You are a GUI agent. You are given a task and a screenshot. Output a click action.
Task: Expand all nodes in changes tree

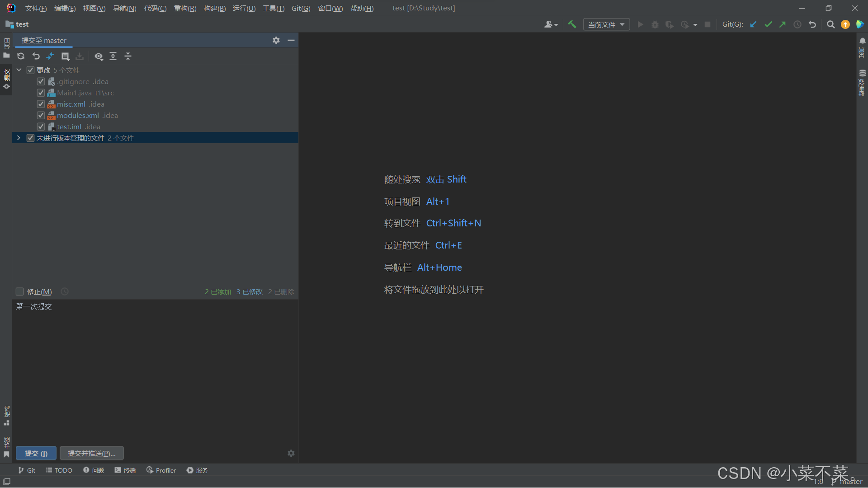click(113, 56)
